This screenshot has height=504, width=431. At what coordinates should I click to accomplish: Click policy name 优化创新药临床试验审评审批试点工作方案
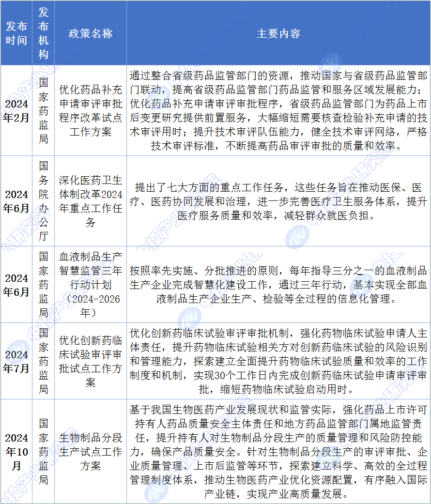[91, 361]
